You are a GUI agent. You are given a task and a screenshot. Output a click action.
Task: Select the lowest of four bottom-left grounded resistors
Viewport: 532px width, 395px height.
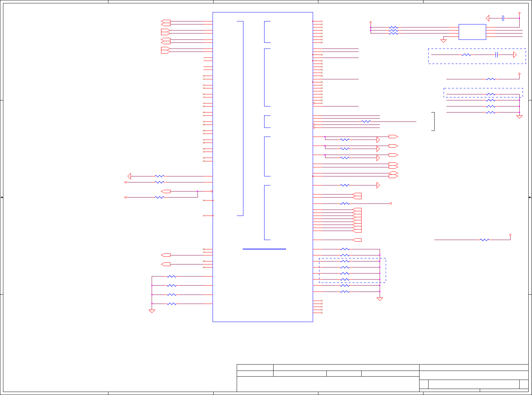tap(172, 304)
